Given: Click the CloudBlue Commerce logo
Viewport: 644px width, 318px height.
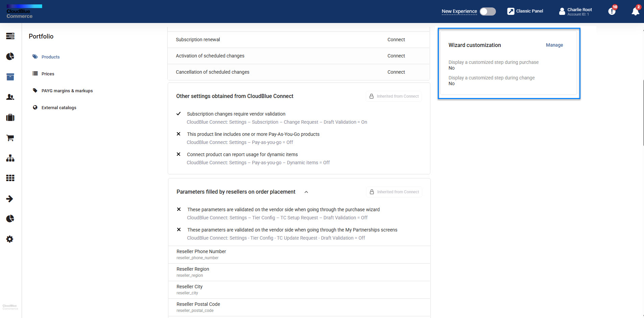Looking at the screenshot, I should point(24,11).
